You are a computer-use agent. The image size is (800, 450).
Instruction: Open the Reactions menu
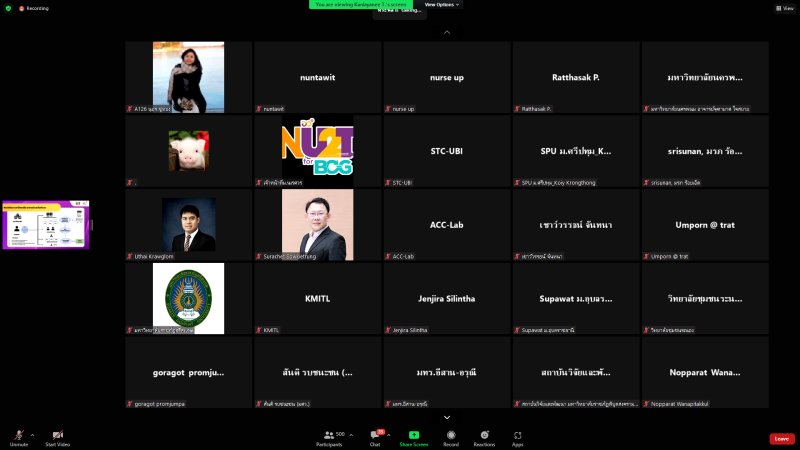tap(484, 435)
